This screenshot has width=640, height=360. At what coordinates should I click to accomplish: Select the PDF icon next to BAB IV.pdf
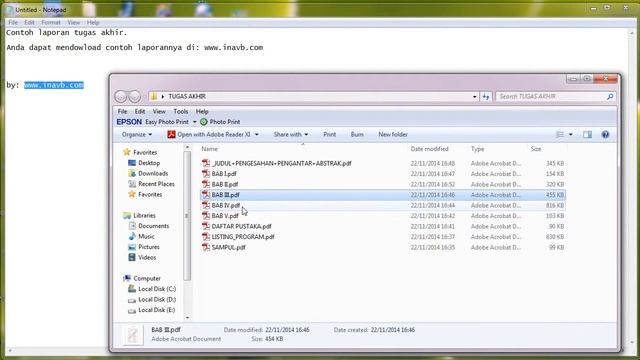(206, 205)
